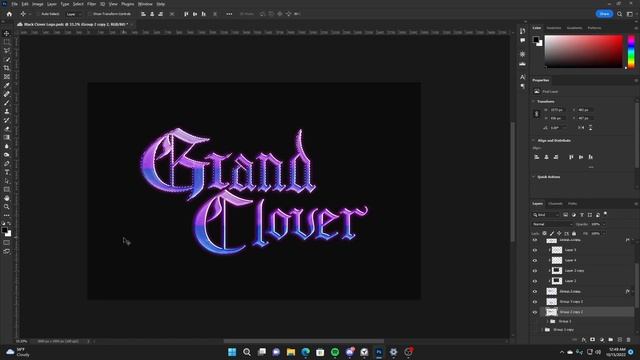Collapse the Align and Distribute section
This screenshot has width=640, height=360.
(533, 140)
